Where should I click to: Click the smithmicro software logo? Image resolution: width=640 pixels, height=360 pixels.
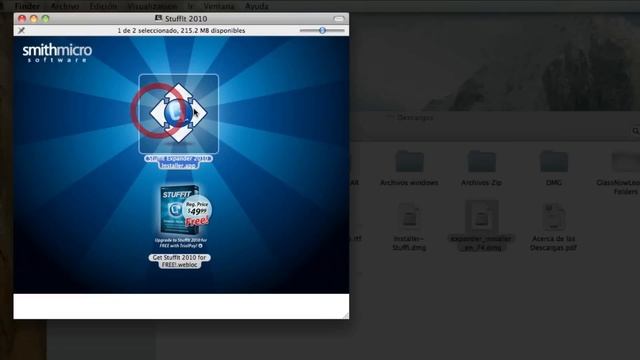[x=57, y=53]
